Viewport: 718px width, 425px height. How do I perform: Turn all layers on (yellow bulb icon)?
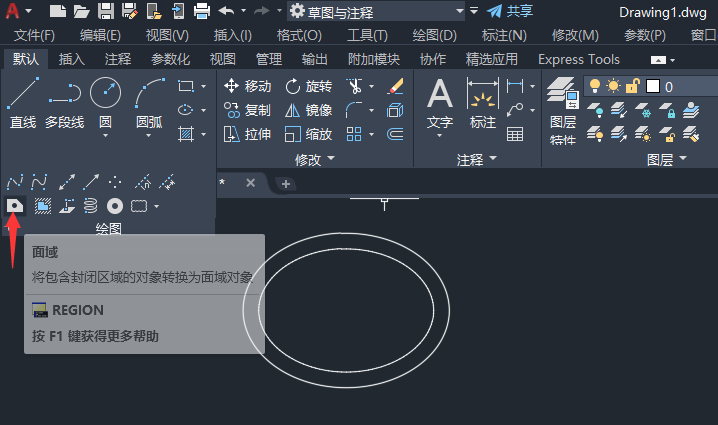595,134
